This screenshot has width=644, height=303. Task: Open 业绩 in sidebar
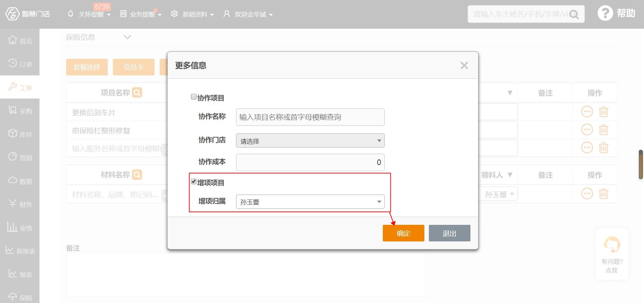coord(20,227)
